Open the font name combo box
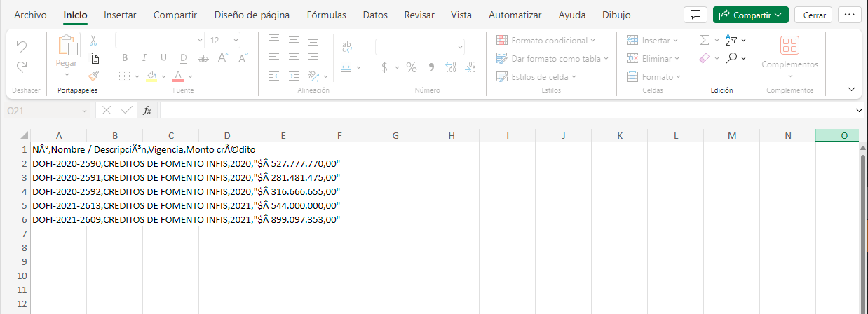The height and width of the screenshot is (314, 868). [x=159, y=41]
